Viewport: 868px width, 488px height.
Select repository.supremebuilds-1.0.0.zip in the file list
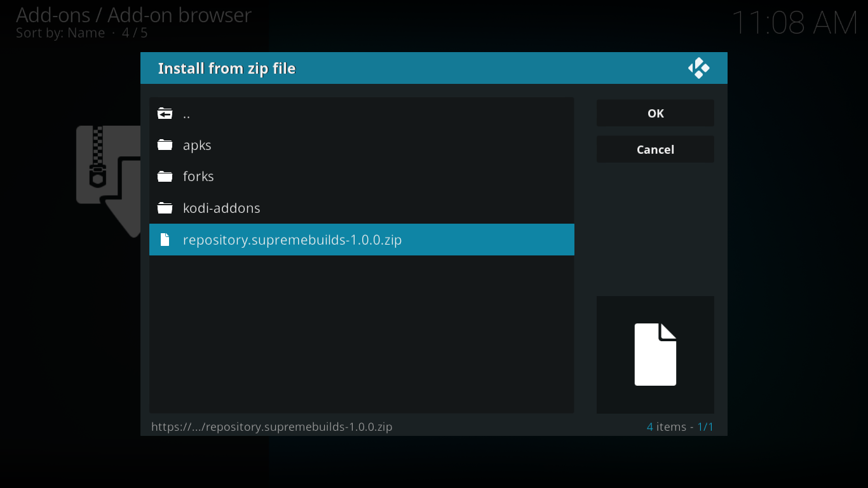click(362, 240)
